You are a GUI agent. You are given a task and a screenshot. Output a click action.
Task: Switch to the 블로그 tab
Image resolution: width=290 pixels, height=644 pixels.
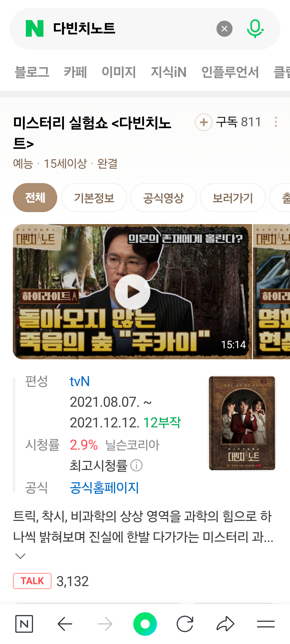click(x=32, y=72)
